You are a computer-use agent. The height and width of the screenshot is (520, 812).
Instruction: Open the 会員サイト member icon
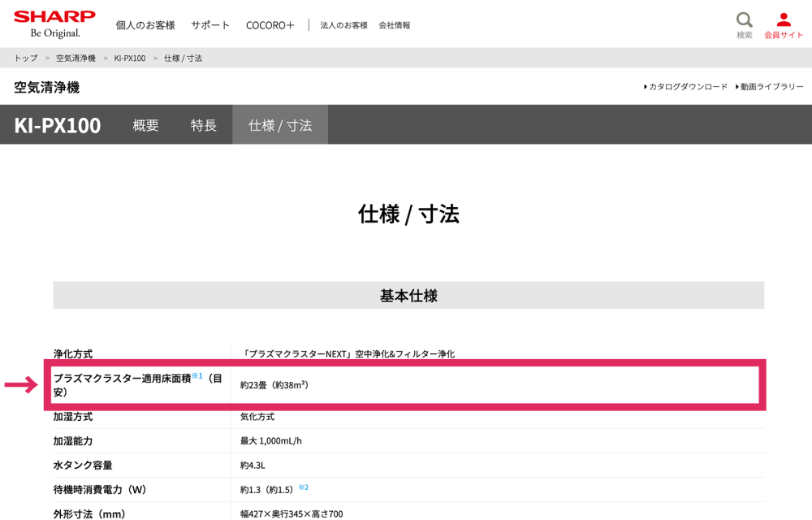pyautogui.click(x=783, y=24)
